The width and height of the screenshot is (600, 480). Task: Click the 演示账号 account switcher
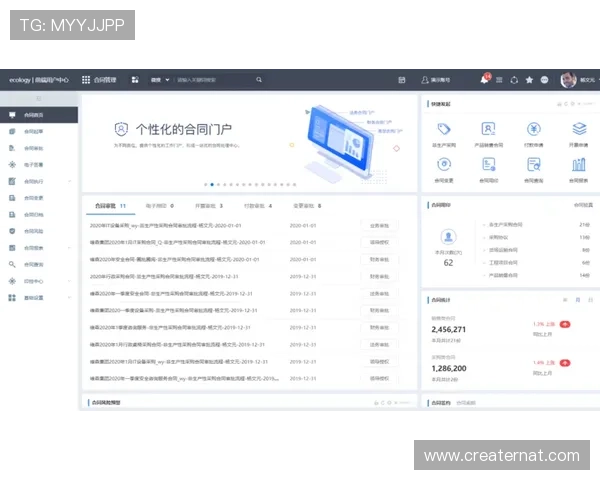[435, 80]
